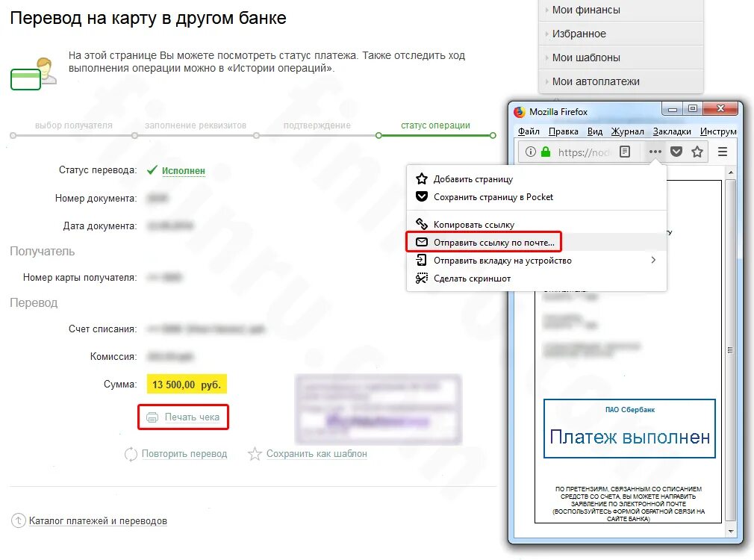Click the circular arrows repeat-transfer icon

131,454
